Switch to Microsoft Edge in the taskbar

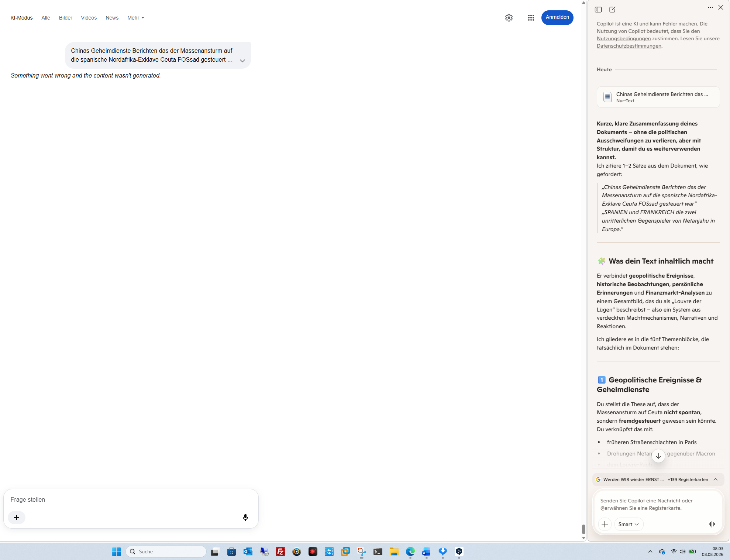[x=410, y=552]
